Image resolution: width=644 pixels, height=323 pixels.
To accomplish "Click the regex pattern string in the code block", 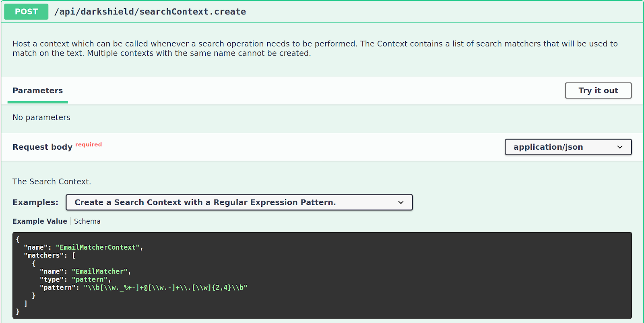I will click(x=165, y=288).
